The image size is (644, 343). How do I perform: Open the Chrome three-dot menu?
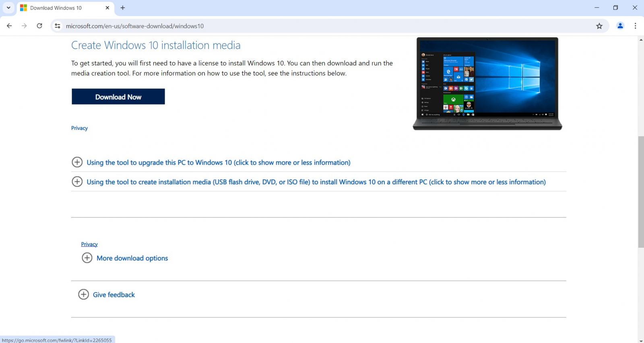tap(636, 26)
